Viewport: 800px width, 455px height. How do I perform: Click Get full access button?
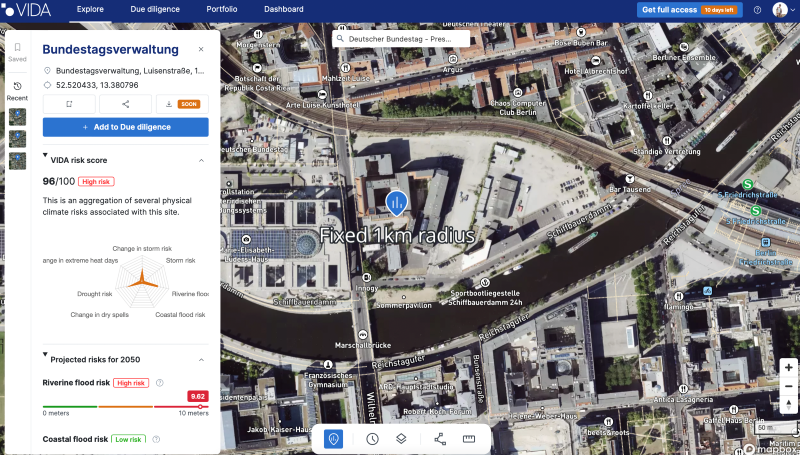689,10
